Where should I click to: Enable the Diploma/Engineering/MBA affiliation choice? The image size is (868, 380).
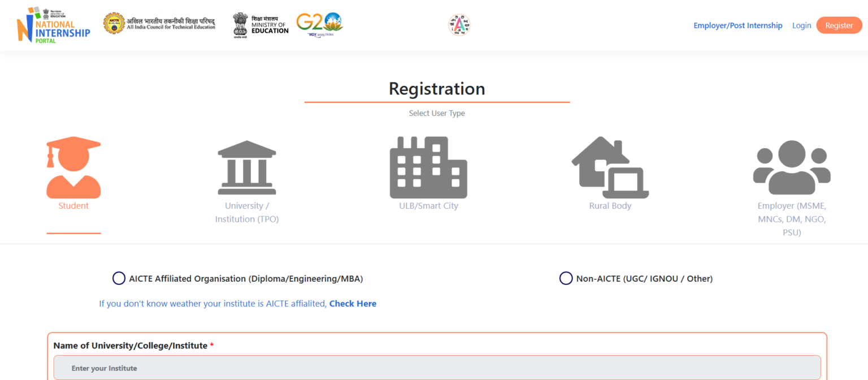[119, 278]
